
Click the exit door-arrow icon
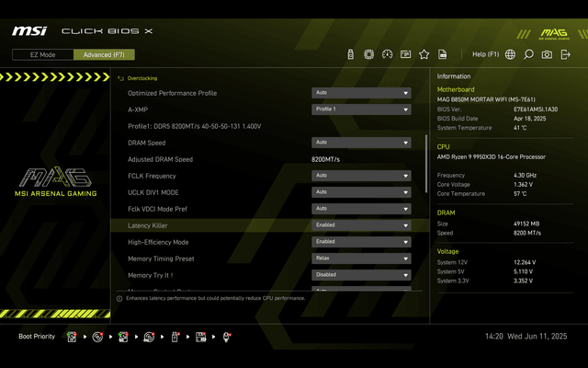point(565,55)
